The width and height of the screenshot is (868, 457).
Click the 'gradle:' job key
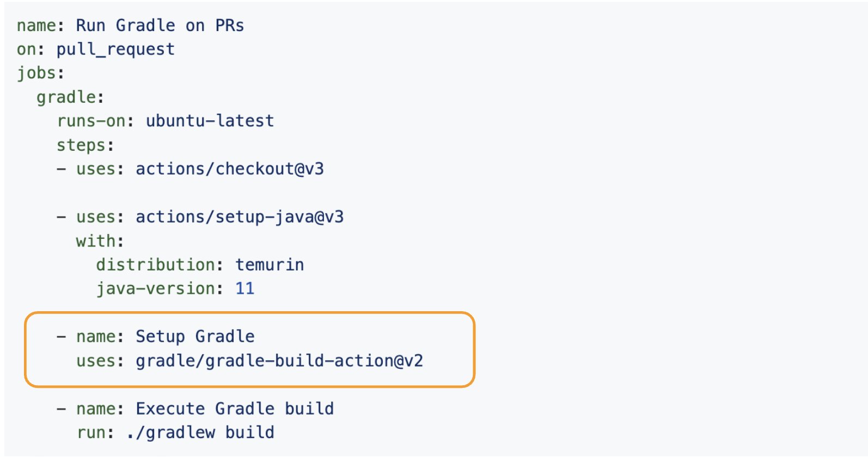click(70, 97)
